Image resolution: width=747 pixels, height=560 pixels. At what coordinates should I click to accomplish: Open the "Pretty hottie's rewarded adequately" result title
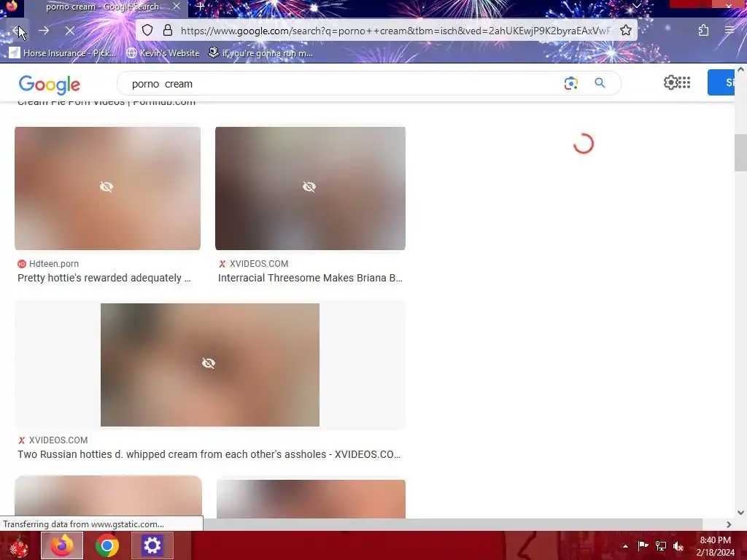[x=104, y=278]
